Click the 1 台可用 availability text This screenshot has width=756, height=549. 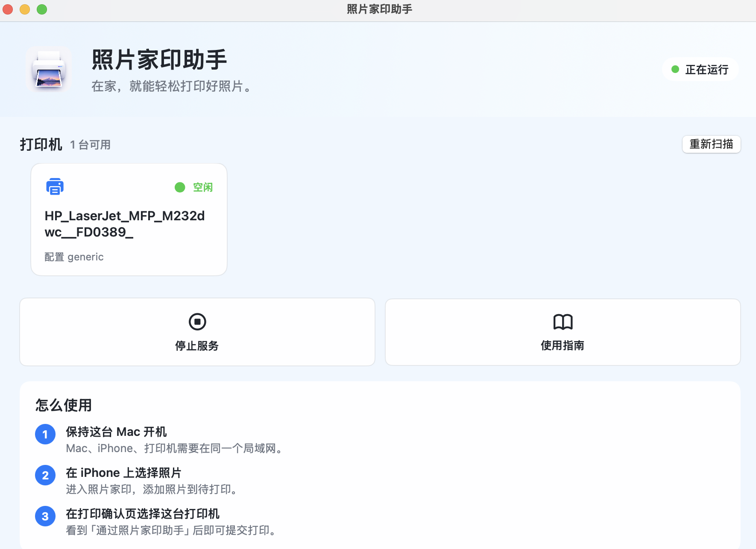tap(90, 145)
